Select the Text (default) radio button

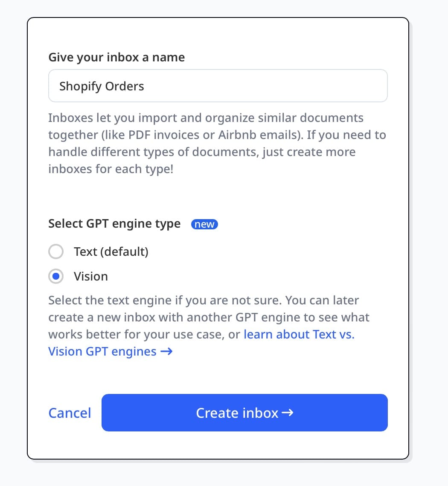coord(56,252)
